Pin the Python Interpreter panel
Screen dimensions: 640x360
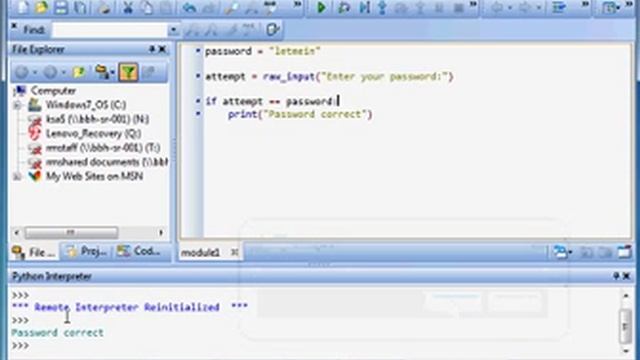pos(616,276)
